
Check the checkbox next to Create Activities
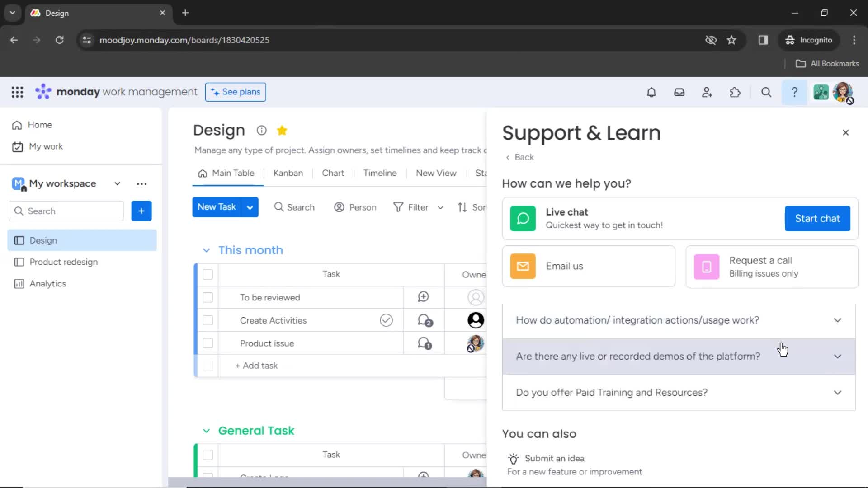coord(208,320)
